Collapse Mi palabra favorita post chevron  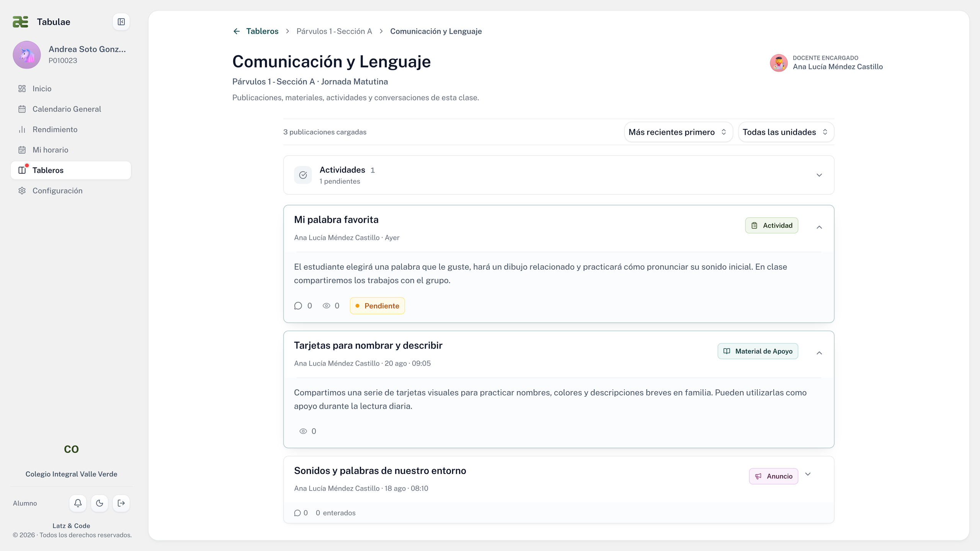[x=819, y=227]
